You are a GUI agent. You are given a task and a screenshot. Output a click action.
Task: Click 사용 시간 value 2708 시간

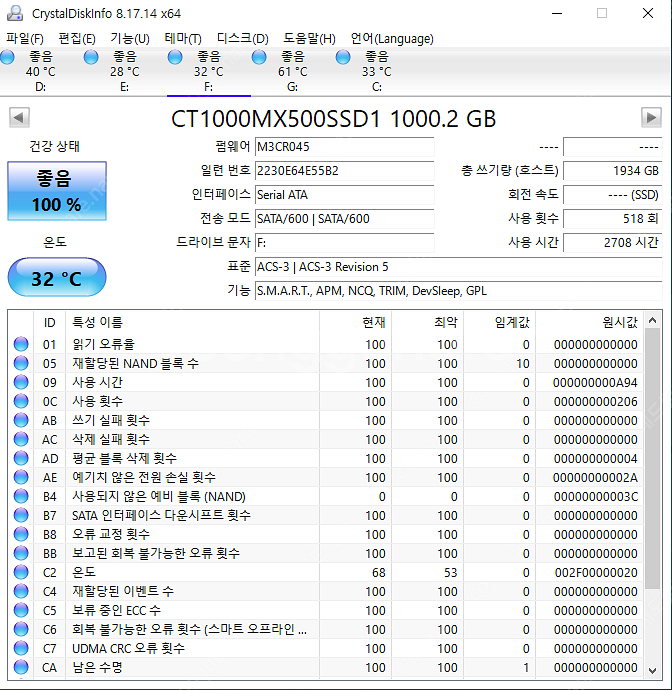(x=613, y=242)
